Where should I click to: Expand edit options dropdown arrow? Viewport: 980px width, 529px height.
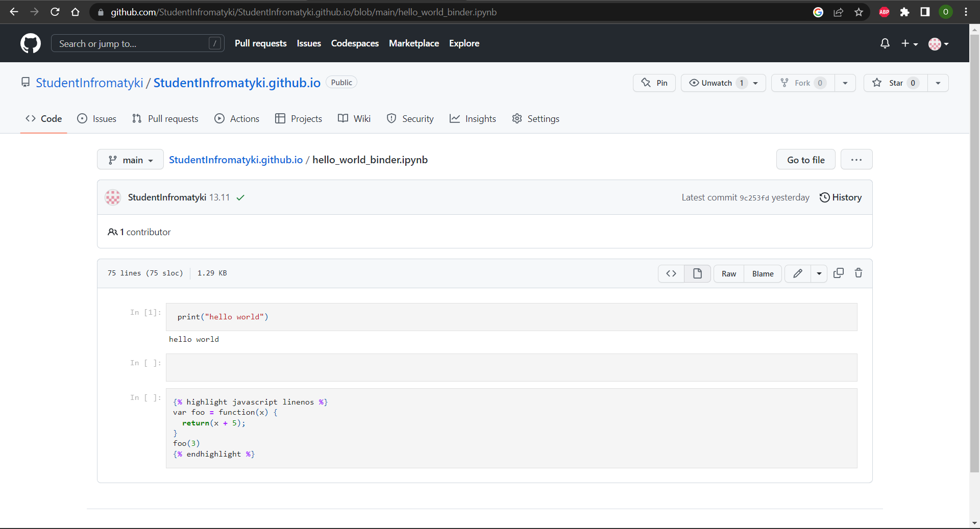click(x=819, y=273)
